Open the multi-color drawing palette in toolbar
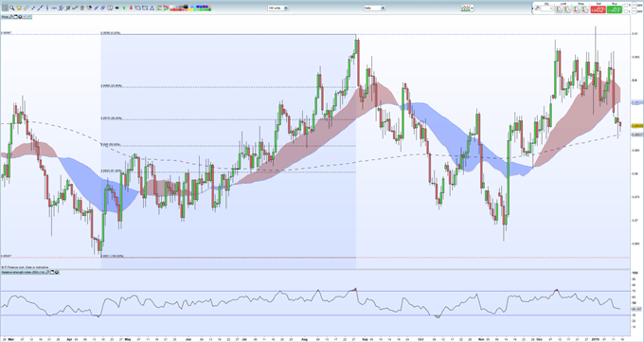 (190, 8)
